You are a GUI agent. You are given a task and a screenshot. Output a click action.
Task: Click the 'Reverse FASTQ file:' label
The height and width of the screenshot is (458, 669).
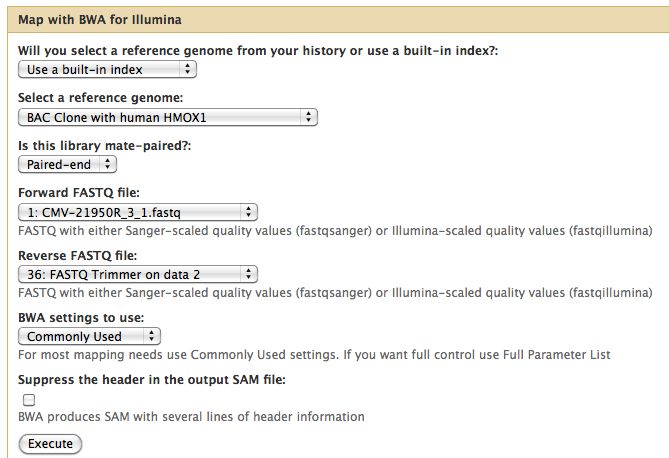pos(77,255)
